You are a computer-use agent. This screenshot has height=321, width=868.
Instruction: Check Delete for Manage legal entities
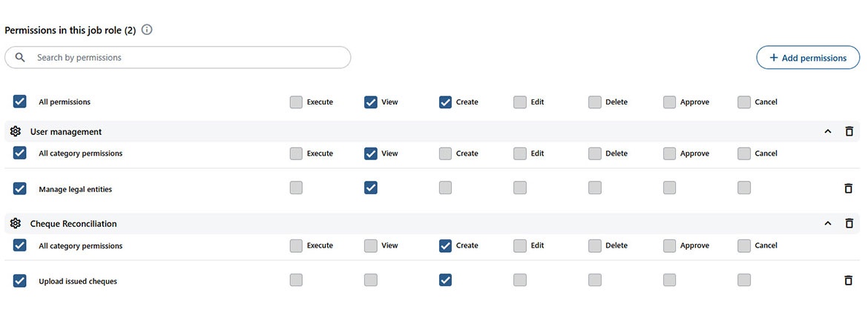pyautogui.click(x=595, y=188)
